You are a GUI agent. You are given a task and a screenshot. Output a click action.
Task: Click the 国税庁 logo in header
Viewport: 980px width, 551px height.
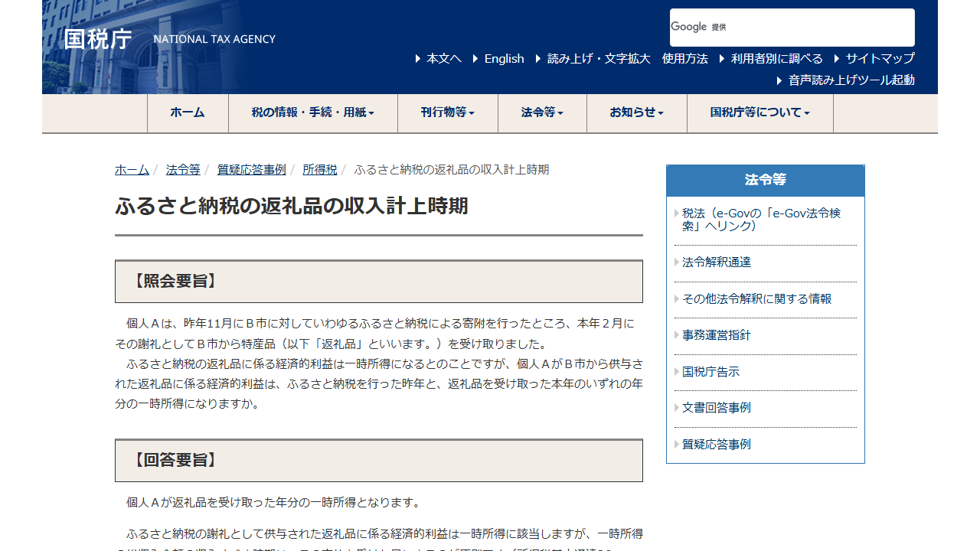pos(98,39)
